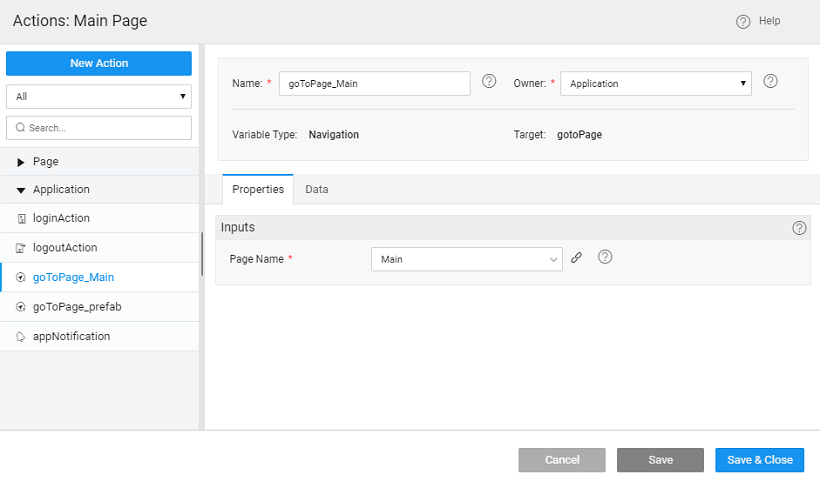Click the Name input field
The height and width of the screenshot is (488, 820).
pyautogui.click(x=374, y=84)
